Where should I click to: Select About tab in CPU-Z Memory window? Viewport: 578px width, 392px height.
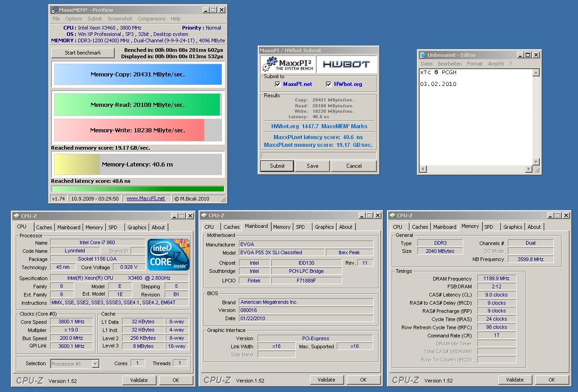tap(534, 227)
